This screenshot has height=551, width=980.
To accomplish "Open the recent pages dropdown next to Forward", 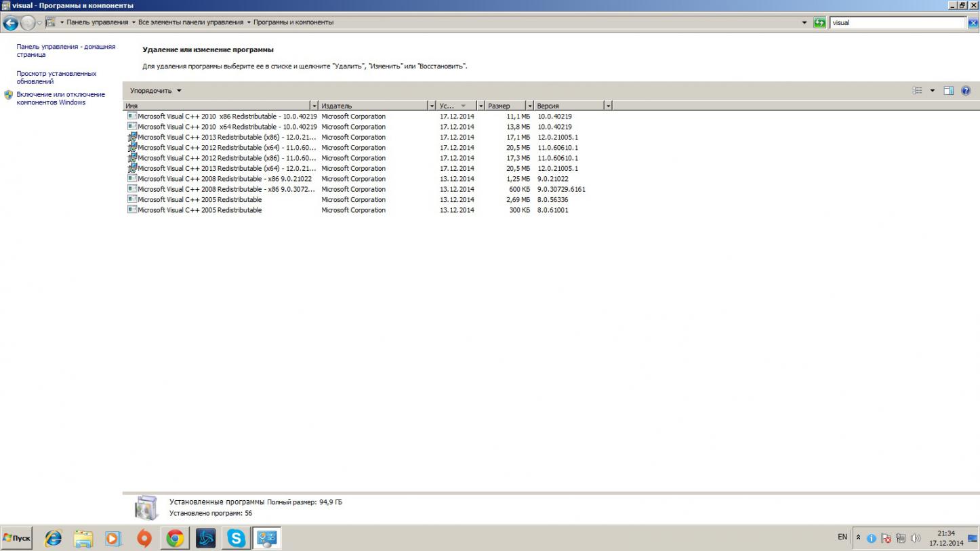I will tap(39, 23).
